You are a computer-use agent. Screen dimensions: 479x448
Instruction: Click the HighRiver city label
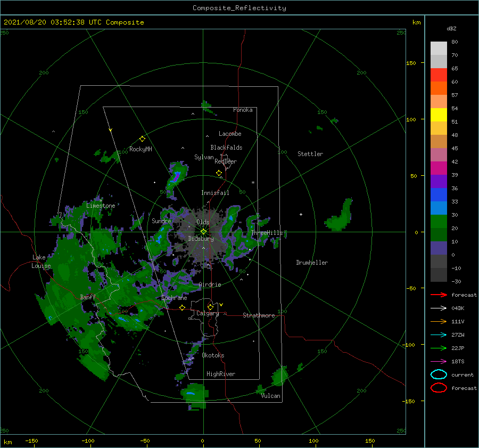221,374
